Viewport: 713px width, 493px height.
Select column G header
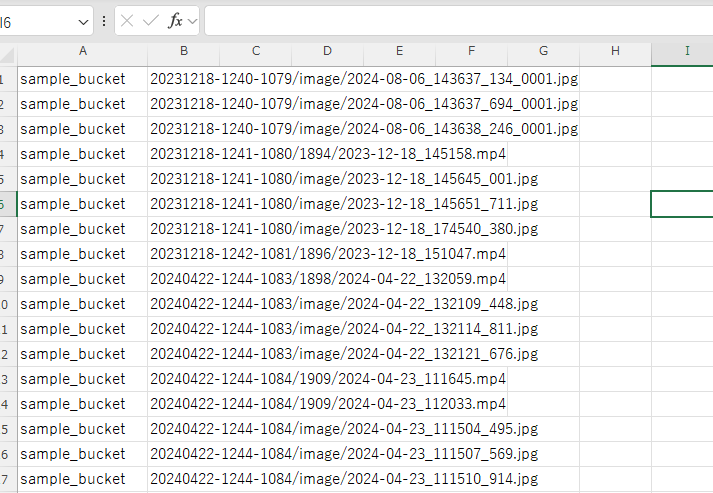point(543,51)
